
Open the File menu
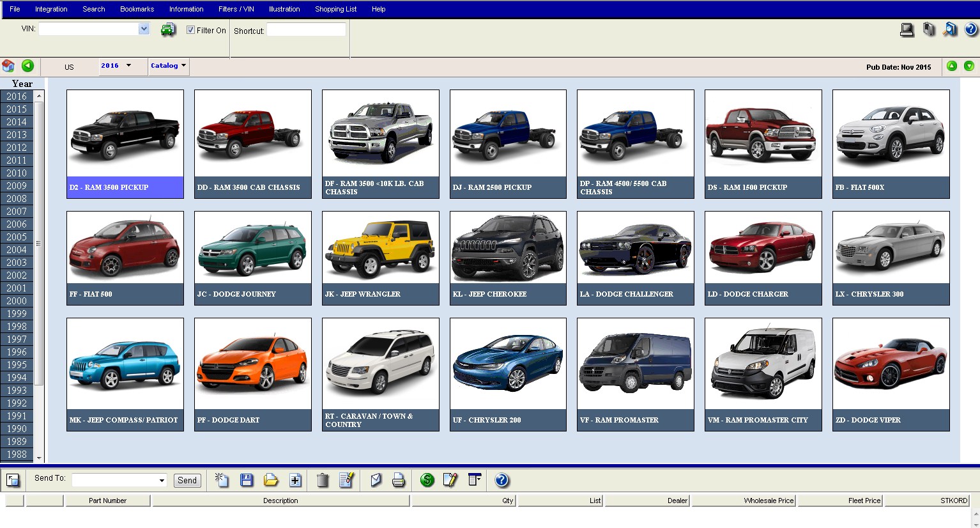pyautogui.click(x=15, y=9)
